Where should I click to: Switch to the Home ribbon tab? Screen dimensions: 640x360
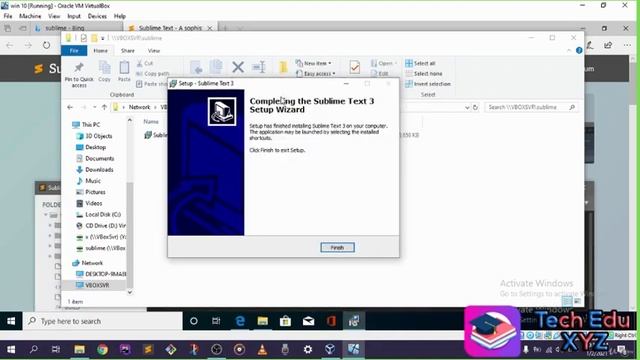pyautogui.click(x=100, y=51)
